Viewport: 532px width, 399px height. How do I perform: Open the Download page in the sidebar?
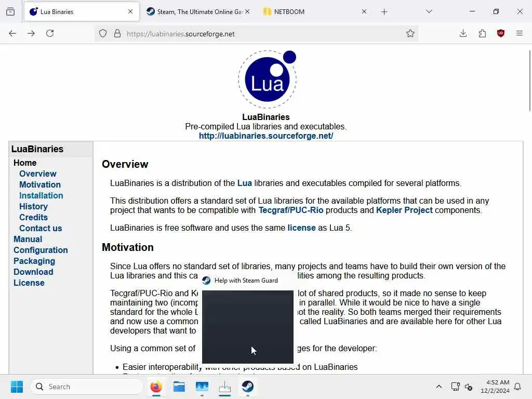tap(33, 272)
